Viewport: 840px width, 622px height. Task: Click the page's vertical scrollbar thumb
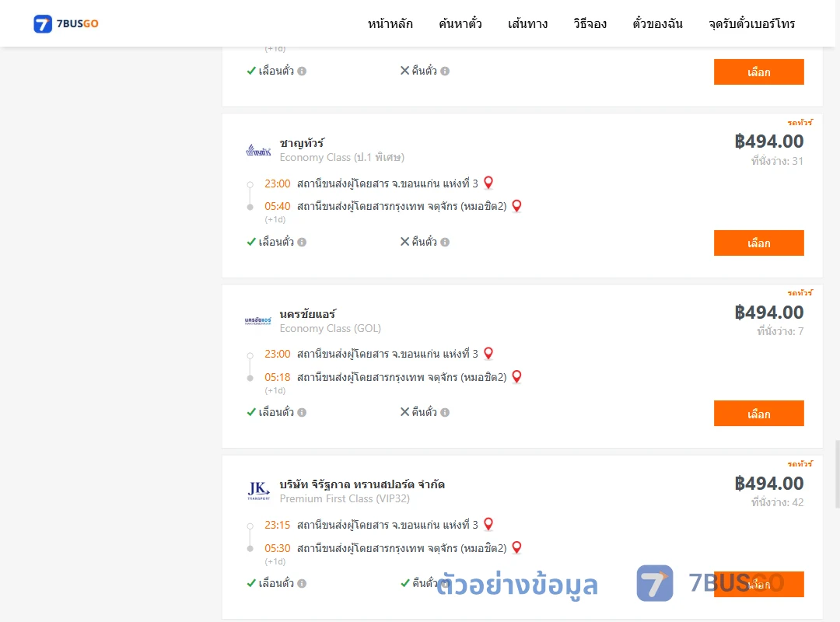pyautogui.click(x=838, y=473)
